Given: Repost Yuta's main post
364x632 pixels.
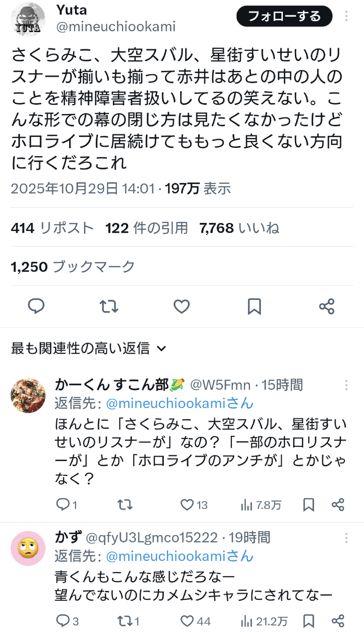Looking at the screenshot, I should pyautogui.click(x=109, y=306).
